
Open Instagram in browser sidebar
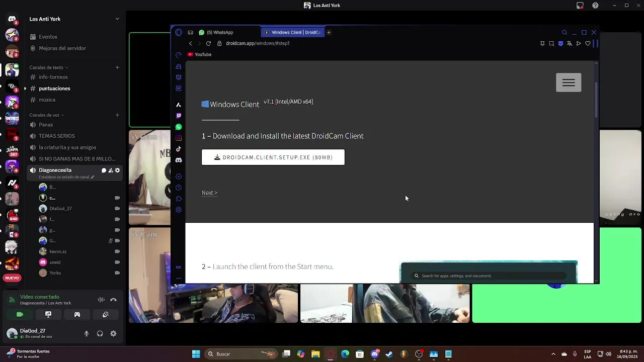click(x=179, y=138)
